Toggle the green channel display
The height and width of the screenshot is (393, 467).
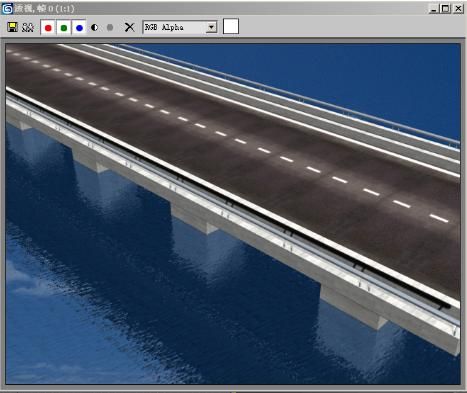[x=64, y=28]
